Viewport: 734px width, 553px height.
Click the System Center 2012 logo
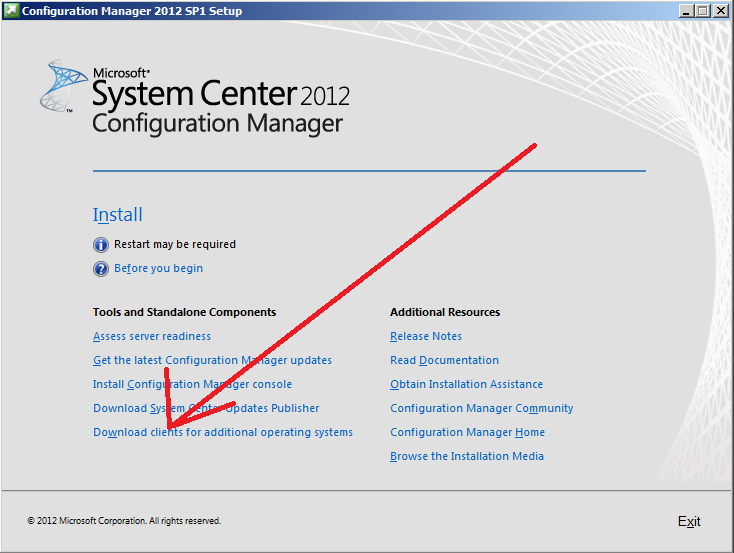pos(196,99)
